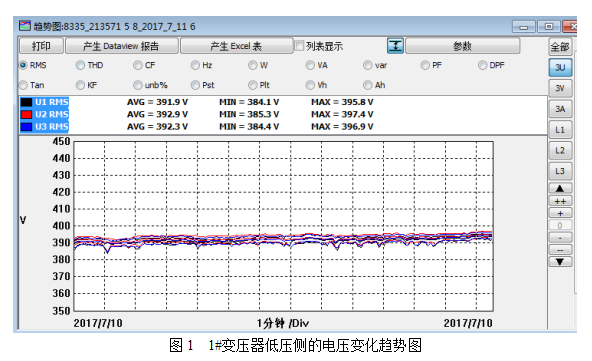This screenshot has height=361, width=592.
Task: Click the red U2 RMS color swatch
Action: click(26, 114)
